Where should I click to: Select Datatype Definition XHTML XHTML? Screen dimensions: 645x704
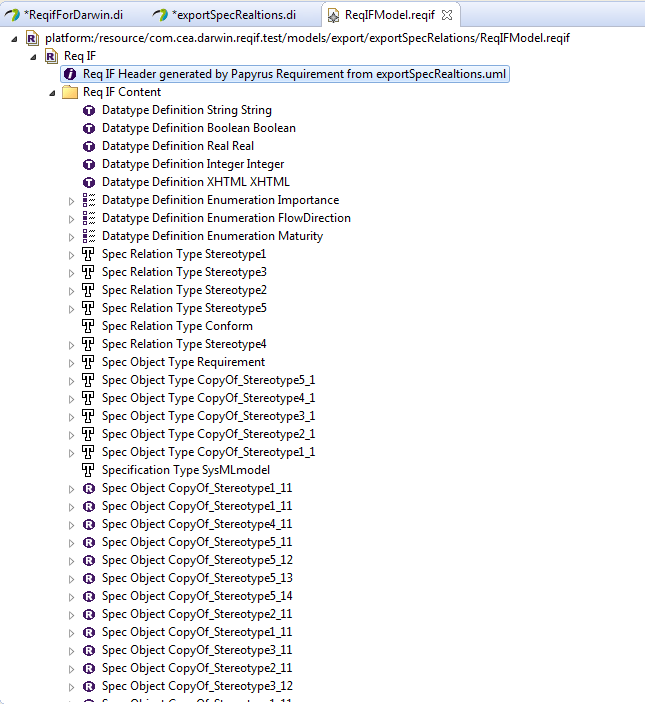point(196,182)
